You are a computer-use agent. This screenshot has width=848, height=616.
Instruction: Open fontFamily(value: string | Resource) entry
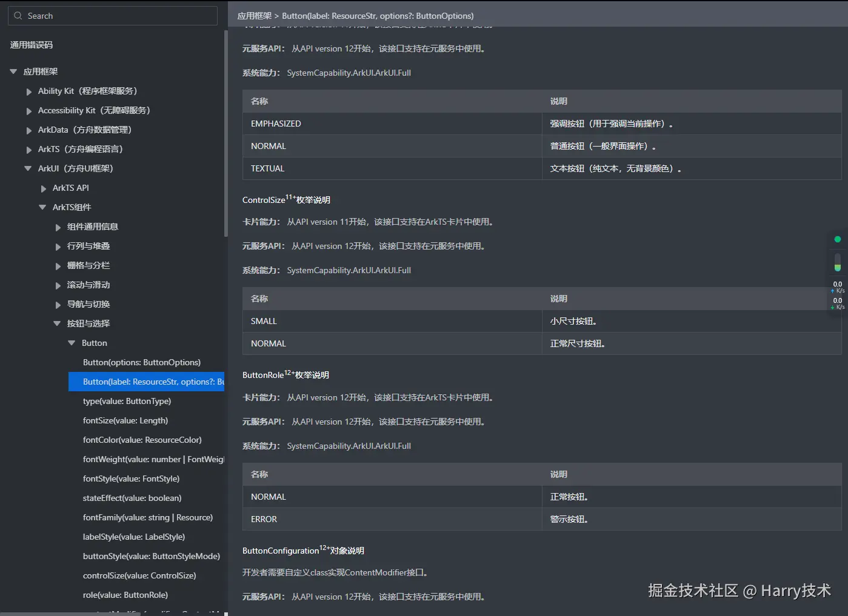148,517
